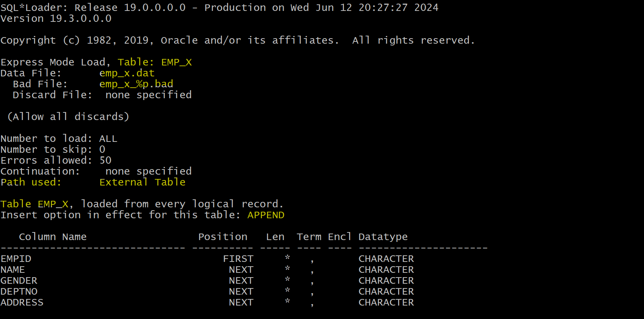Click the Number to load ALL value
The width and height of the screenshot is (644, 319).
108,139
